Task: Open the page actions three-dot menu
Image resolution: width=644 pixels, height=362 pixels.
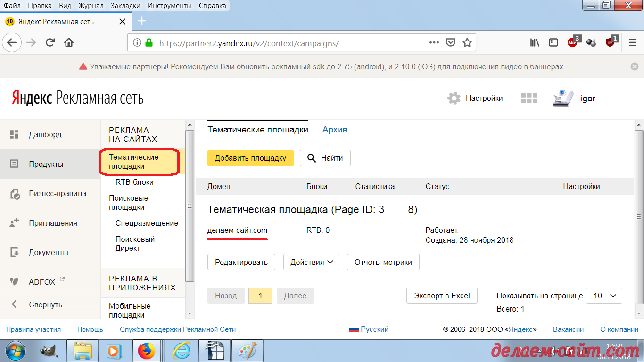Action: coord(434,42)
